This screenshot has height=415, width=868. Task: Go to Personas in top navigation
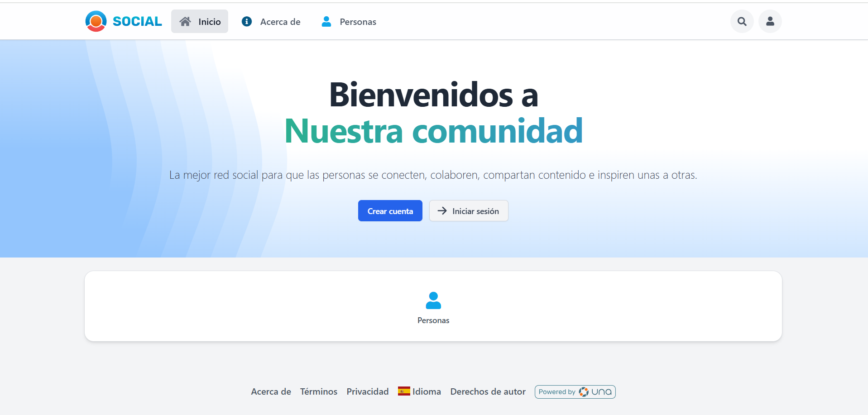point(358,22)
